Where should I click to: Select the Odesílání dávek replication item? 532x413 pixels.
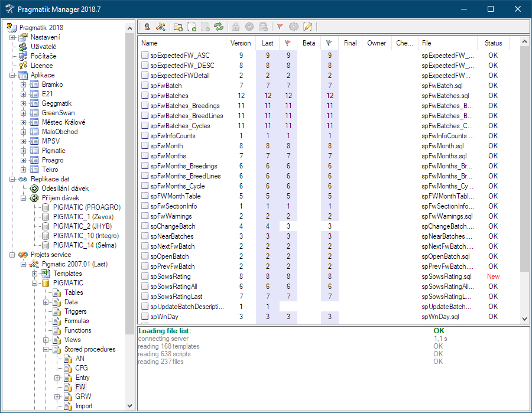pos(65,188)
